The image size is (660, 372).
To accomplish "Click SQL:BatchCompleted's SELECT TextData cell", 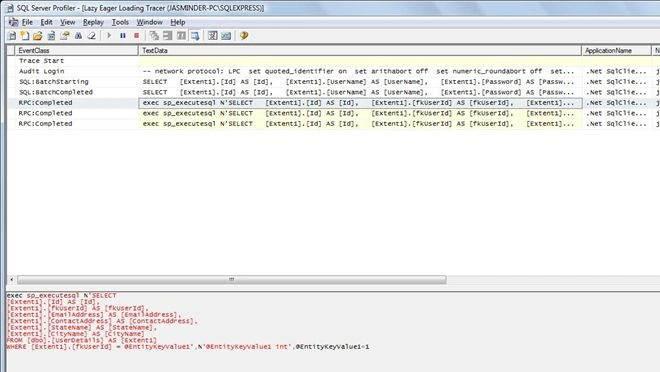I will 360,93.
